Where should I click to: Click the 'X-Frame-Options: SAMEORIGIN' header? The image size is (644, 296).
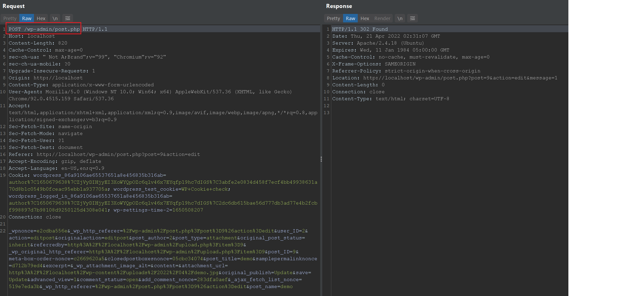374,64
